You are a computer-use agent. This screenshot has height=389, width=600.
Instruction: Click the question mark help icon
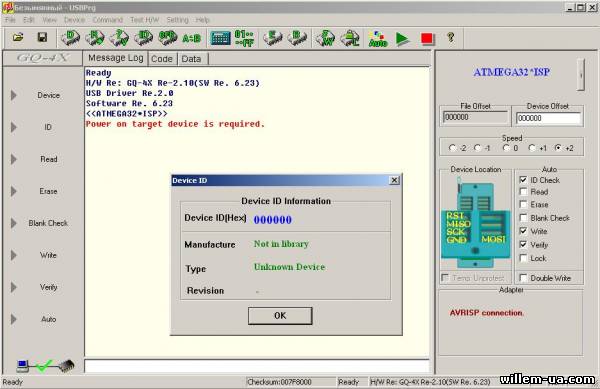(x=451, y=37)
